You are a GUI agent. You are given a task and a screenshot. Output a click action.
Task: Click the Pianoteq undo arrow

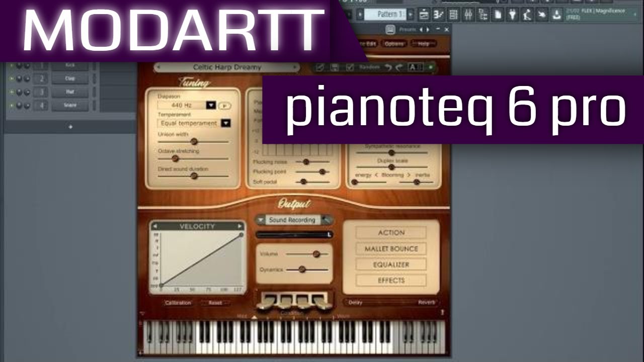(x=388, y=67)
